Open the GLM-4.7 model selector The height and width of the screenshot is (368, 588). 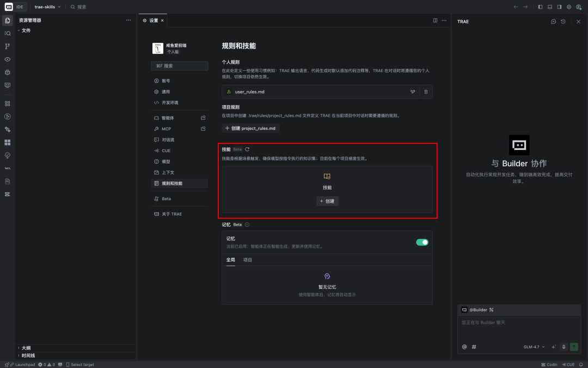(532, 347)
